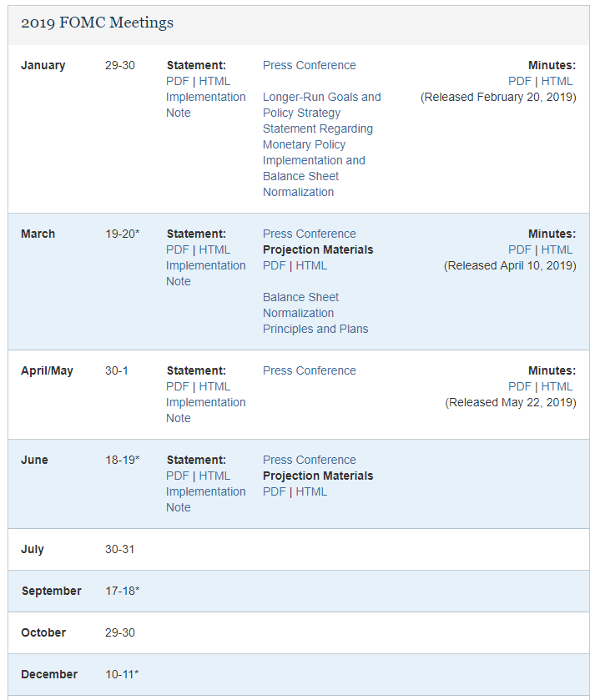595x700 pixels.
Task: Open June Projection Materials PDF
Action: coord(274,491)
